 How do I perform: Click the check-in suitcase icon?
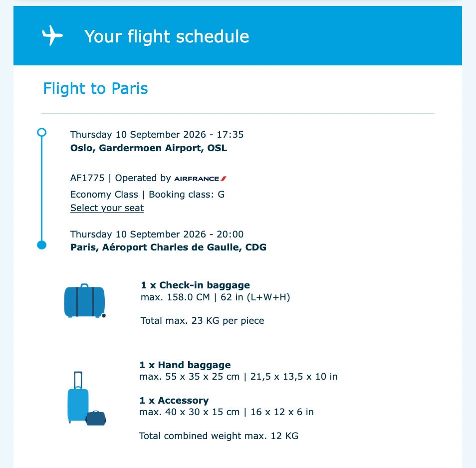[85, 300]
